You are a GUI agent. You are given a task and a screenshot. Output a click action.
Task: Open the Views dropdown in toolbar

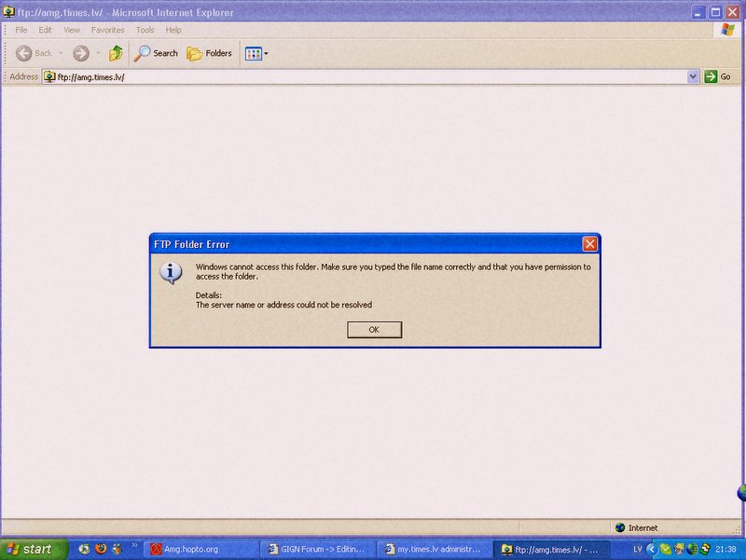coord(256,53)
